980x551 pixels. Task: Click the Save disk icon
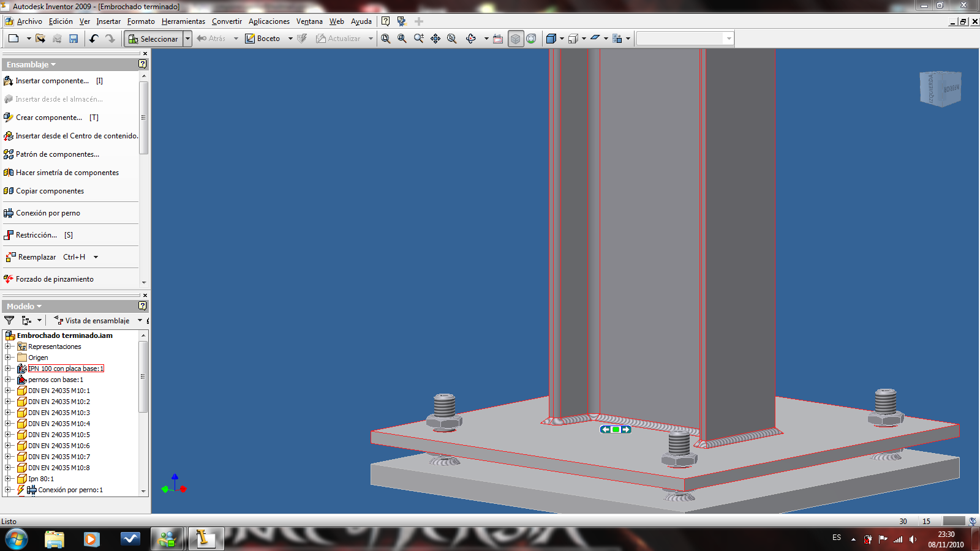click(73, 39)
